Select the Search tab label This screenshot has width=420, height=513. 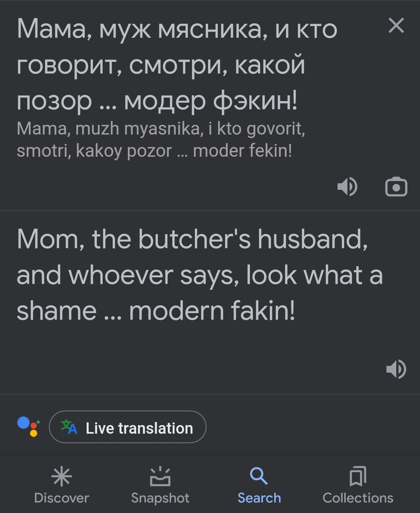(x=259, y=498)
